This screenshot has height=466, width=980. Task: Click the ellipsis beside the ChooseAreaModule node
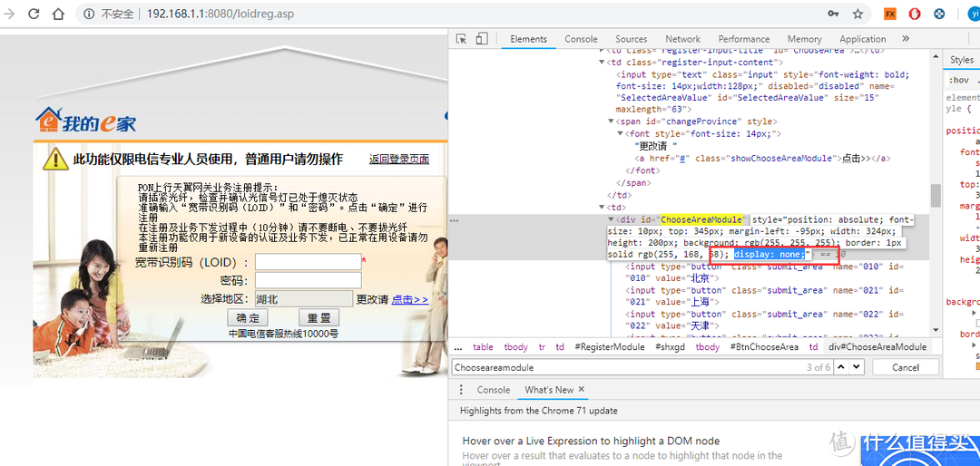click(x=455, y=220)
